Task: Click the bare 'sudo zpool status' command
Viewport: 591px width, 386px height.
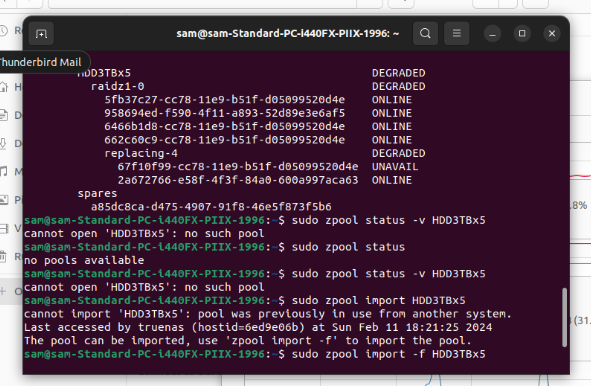Action: click(x=348, y=247)
